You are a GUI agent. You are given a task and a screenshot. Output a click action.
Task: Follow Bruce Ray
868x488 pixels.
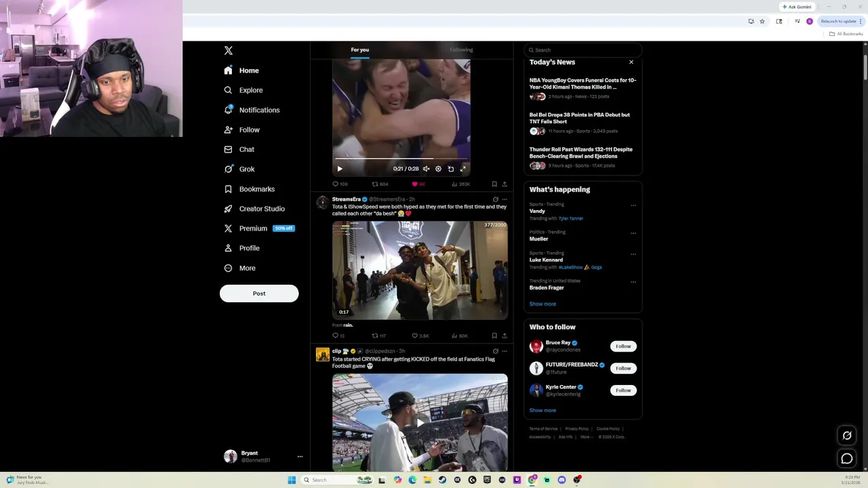623,346
